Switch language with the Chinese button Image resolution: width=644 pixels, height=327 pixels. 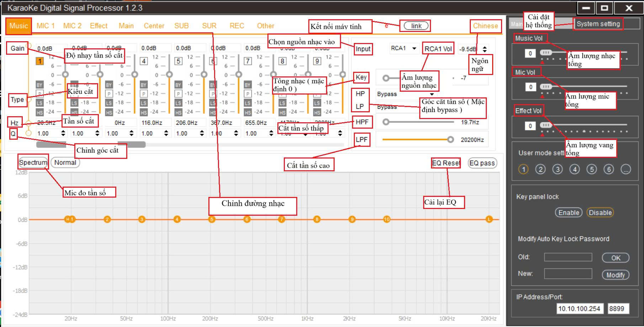pos(485,26)
